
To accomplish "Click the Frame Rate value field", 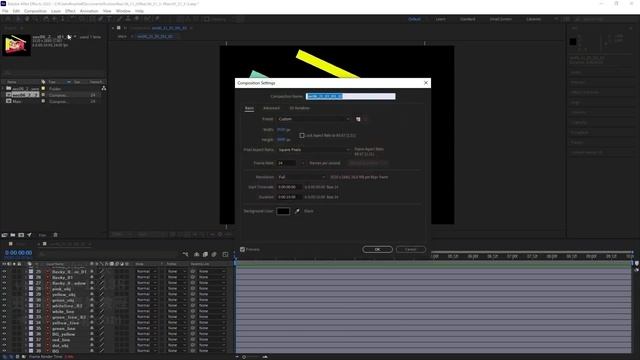I will click(x=287, y=163).
